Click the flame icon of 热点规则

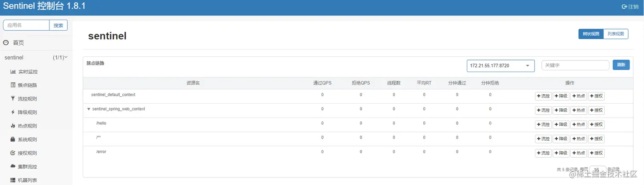click(13, 126)
